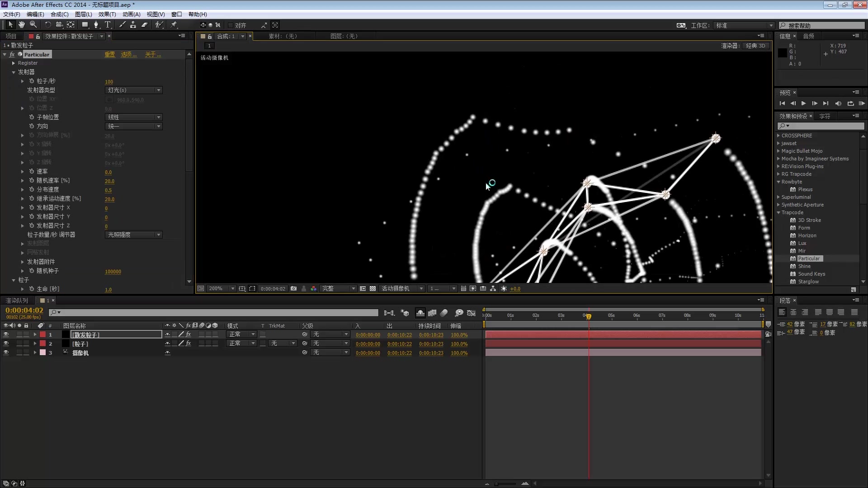The height and width of the screenshot is (488, 868).
Task: Select the Puppet Pin tool
Action: (174, 25)
